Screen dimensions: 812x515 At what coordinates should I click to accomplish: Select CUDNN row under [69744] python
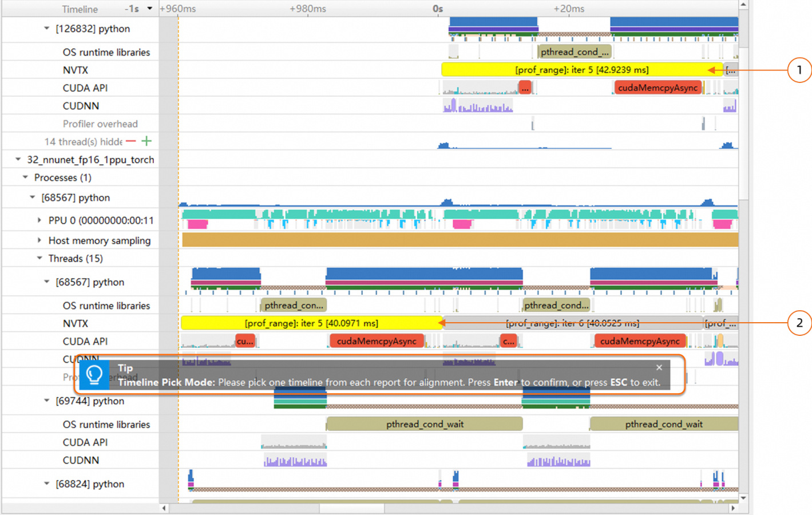80,460
